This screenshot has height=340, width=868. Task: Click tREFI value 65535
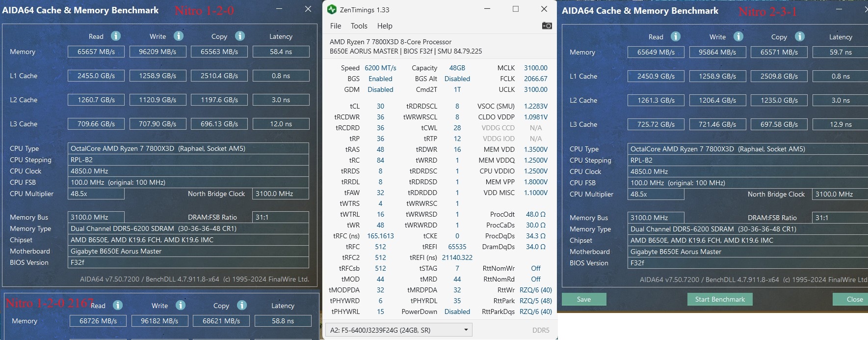coord(457,247)
